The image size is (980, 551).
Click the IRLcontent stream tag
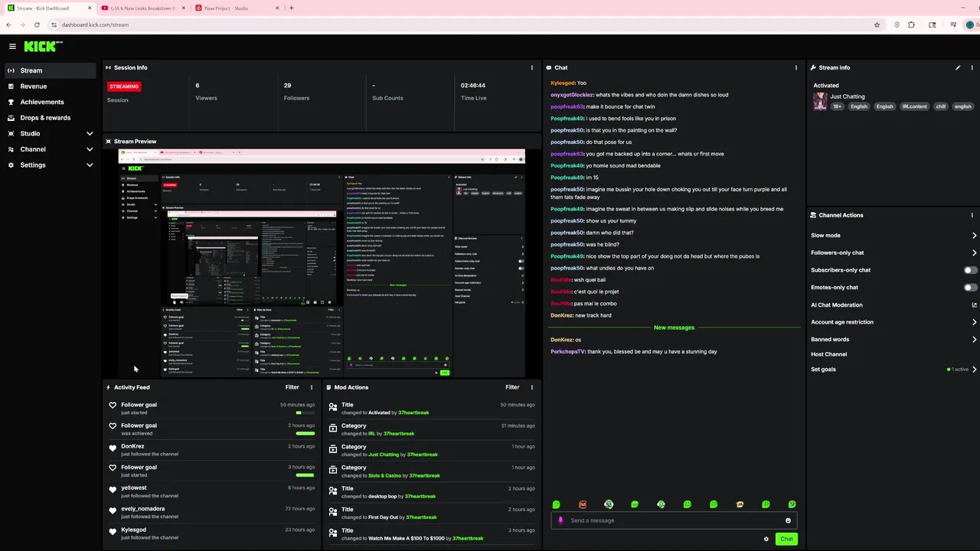tap(914, 106)
